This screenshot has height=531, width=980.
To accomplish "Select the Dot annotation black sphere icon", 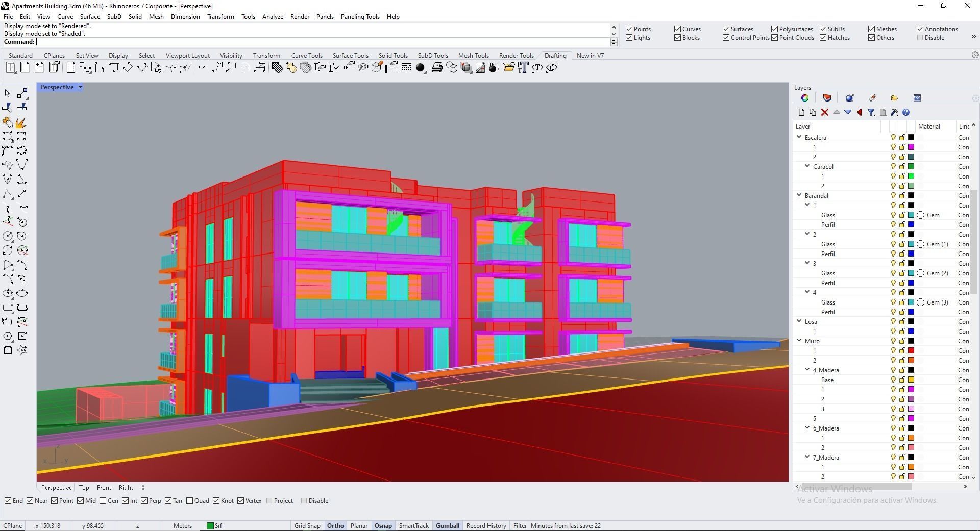I will tap(420, 67).
